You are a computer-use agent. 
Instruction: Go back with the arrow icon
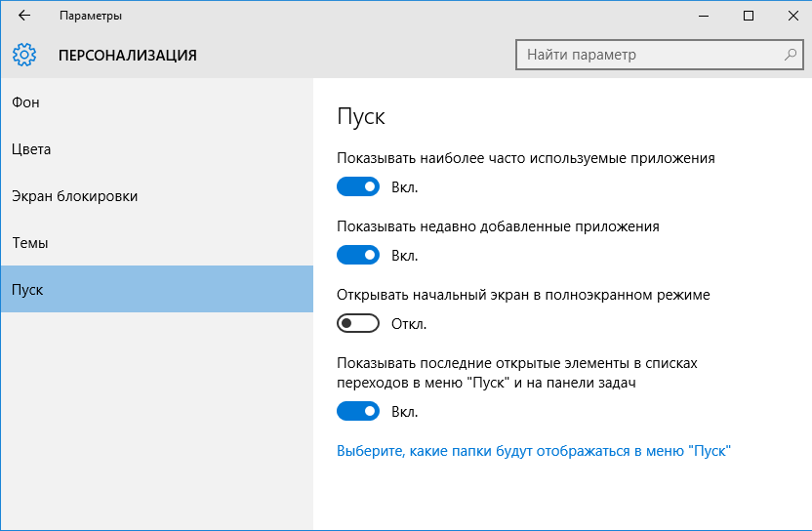pyautogui.click(x=24, y=16)
